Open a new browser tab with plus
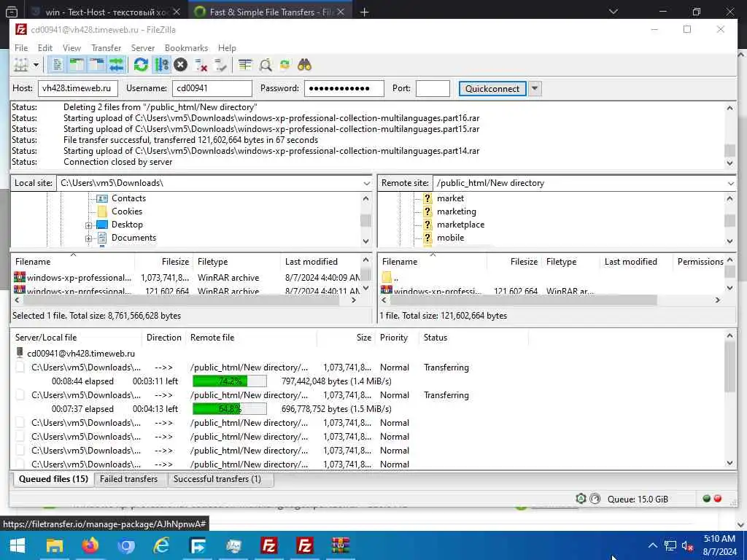The height and width of the screenshot is (560, 747). click(x=365, y=12)
